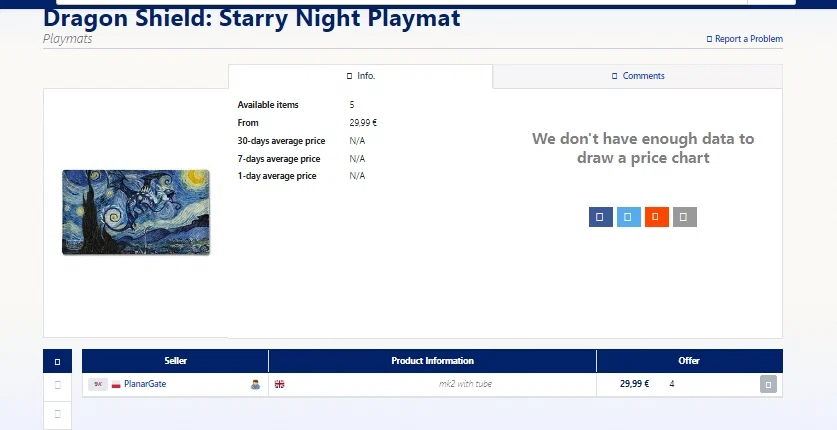
Task: Add PlanarGate's offer to cart button
Action: click(768, 384)
